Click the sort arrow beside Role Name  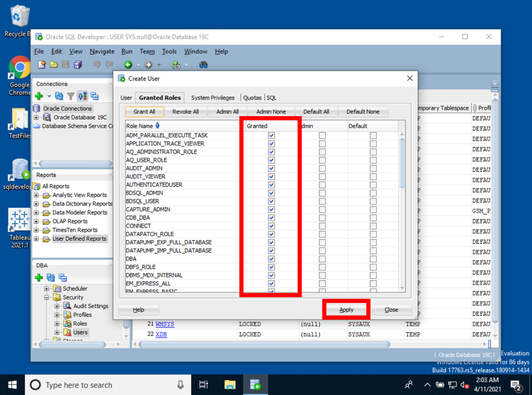[157, 126]
